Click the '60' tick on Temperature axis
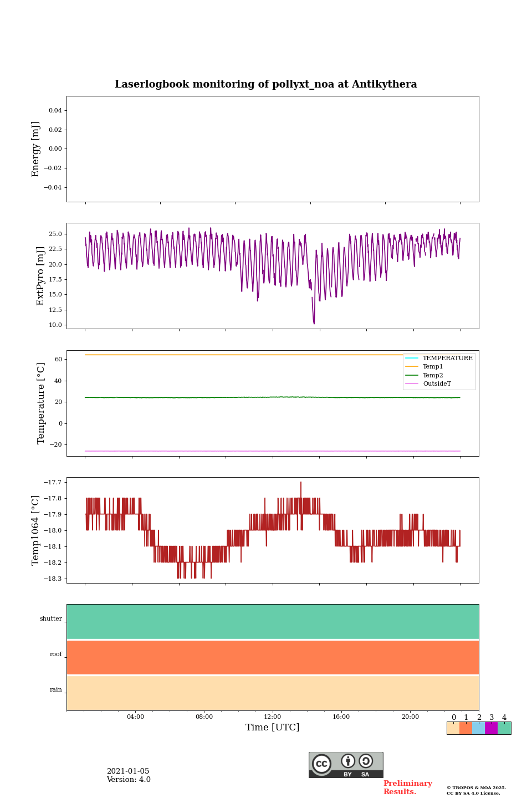Viewport: 532px width, 798px height. pyautogui.click(x=59, y=359)
